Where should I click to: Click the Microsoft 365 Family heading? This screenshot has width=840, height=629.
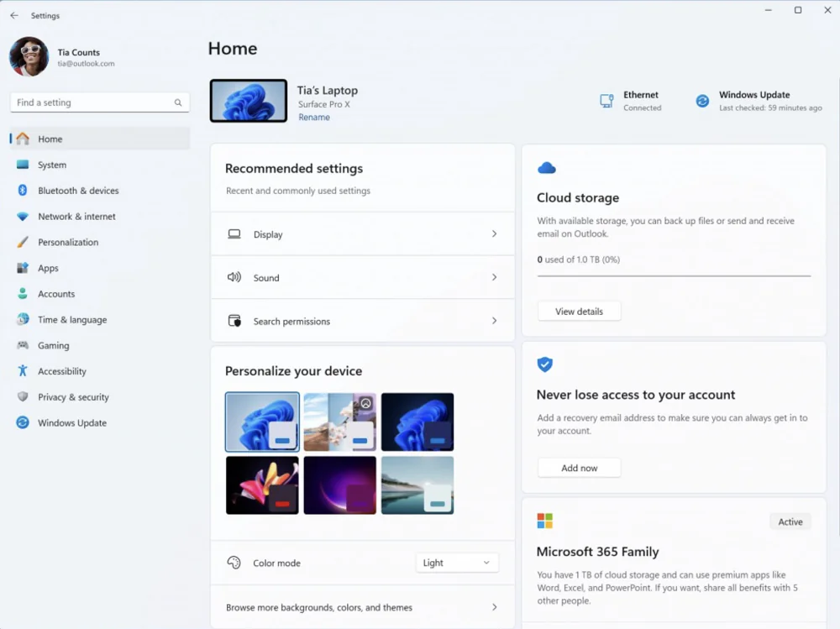click(597, 551)
